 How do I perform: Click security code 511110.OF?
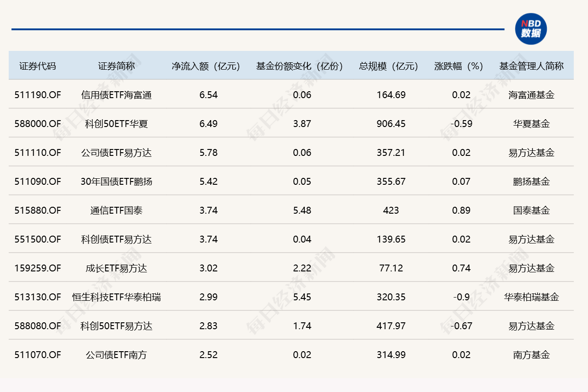[38, 153]
